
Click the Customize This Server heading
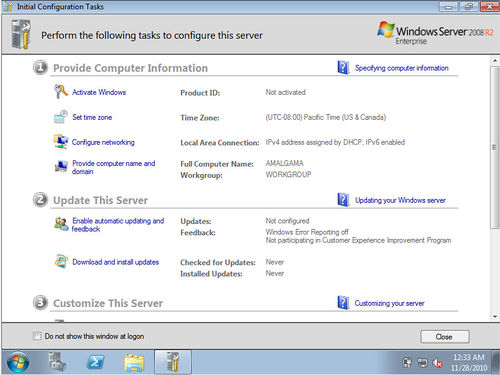[108, 303]
